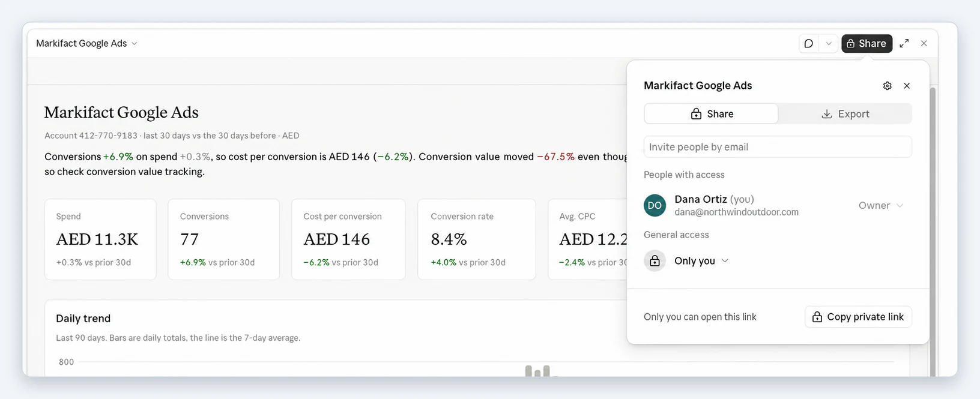Viewport: 980px width, 399px height.
Task: Click the red −67.5% conversion value figure
Action: [x=555, y=157]
